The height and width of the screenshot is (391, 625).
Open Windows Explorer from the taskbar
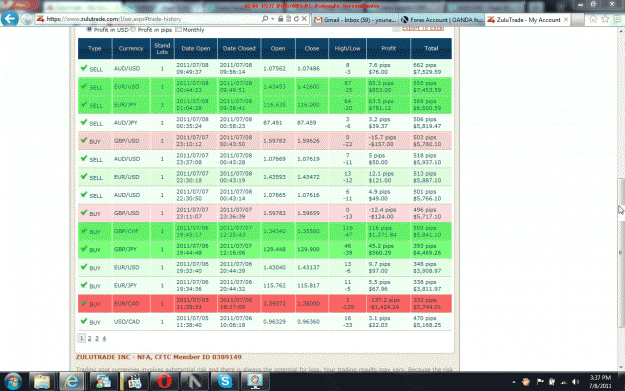(x=41, y=381)
